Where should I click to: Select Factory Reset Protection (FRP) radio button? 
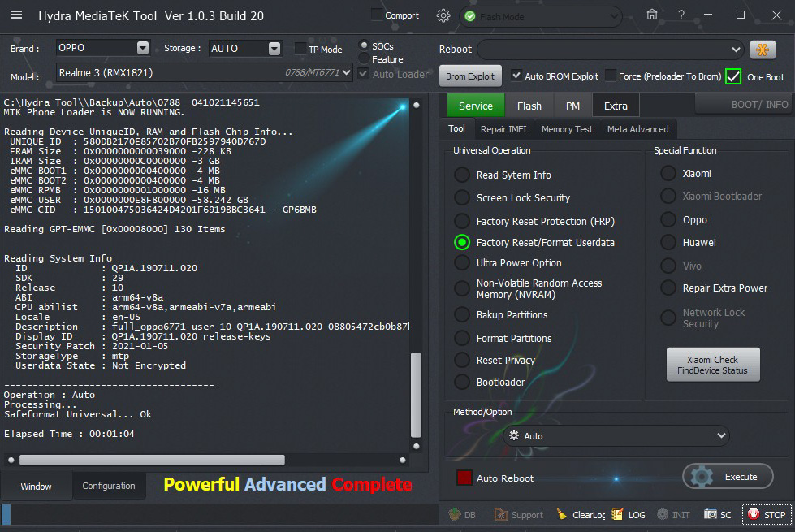(462, 221)
